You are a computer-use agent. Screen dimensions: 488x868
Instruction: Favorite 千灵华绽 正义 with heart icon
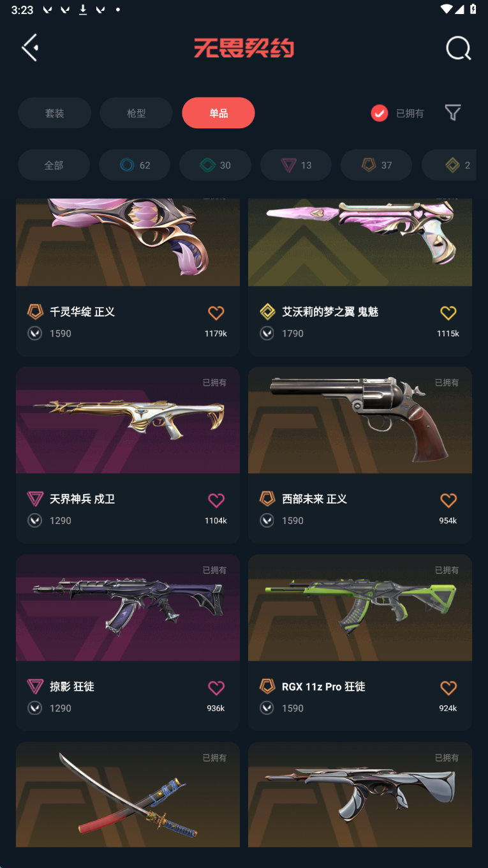pos(216,313)
